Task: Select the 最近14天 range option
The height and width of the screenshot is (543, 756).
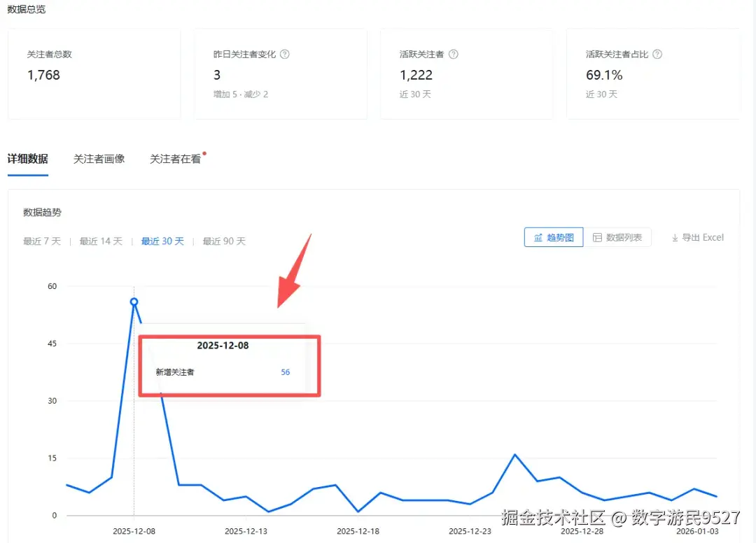Action: 101,240
